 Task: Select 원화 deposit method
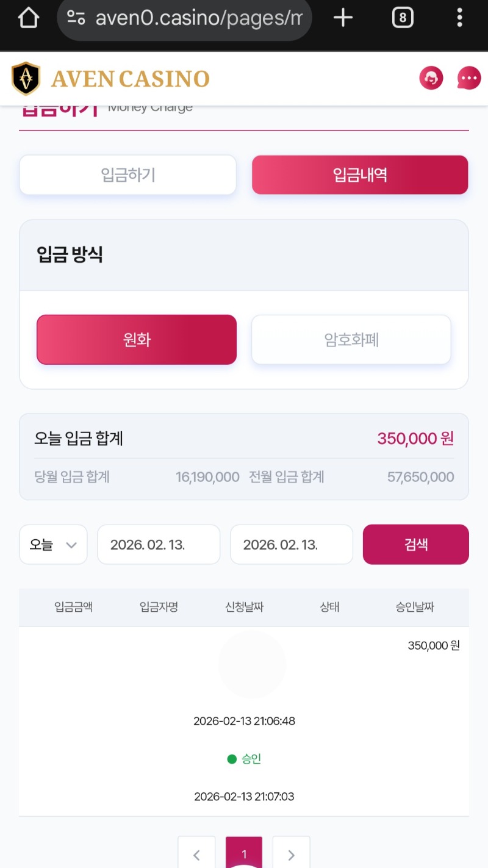click(137, 340)
